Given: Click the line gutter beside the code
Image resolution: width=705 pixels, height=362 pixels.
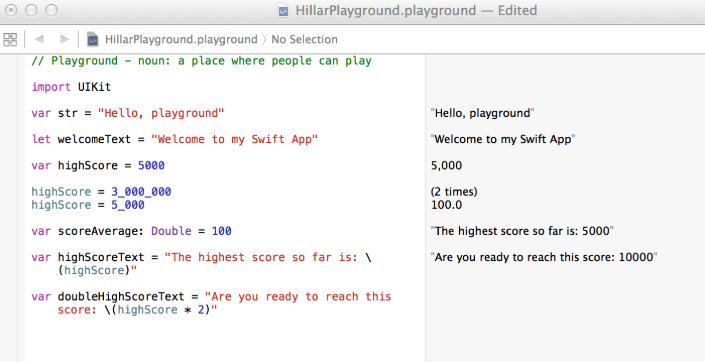Looking at the screenshot, I should click(x=12, y=208).
